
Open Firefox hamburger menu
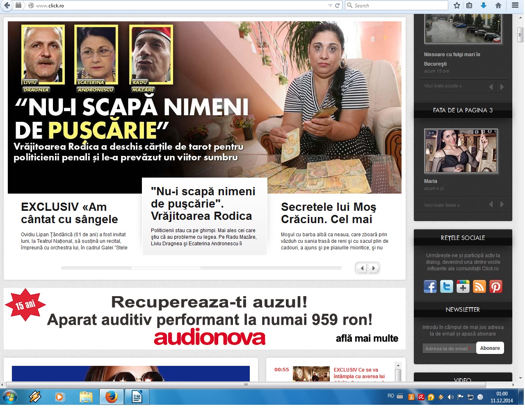[515, 5]
